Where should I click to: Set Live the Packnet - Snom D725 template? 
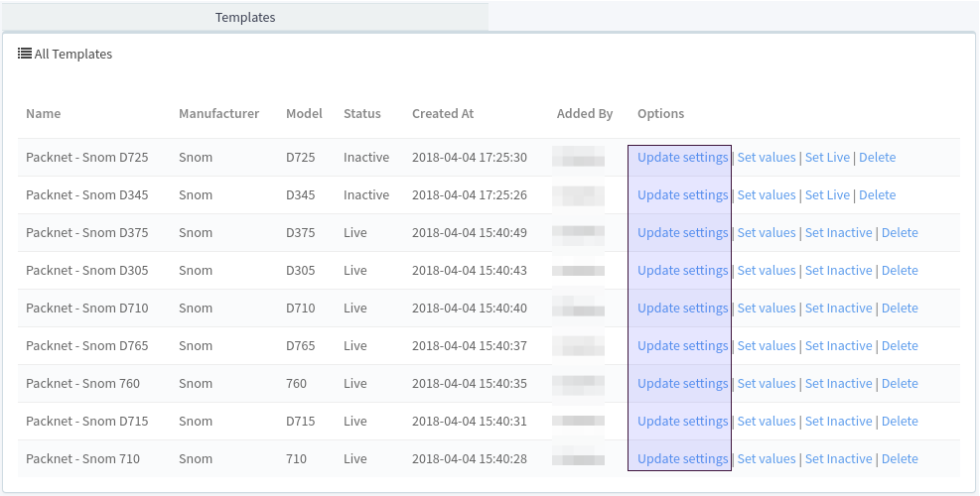click(x=827, y=158)
